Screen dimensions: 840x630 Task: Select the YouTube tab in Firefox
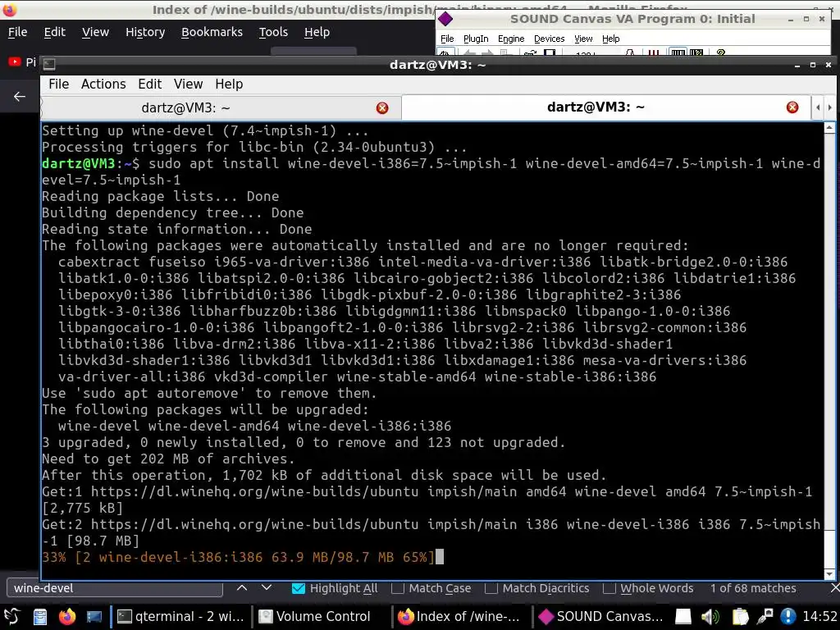pyautogui.click(x=21, y=62)
